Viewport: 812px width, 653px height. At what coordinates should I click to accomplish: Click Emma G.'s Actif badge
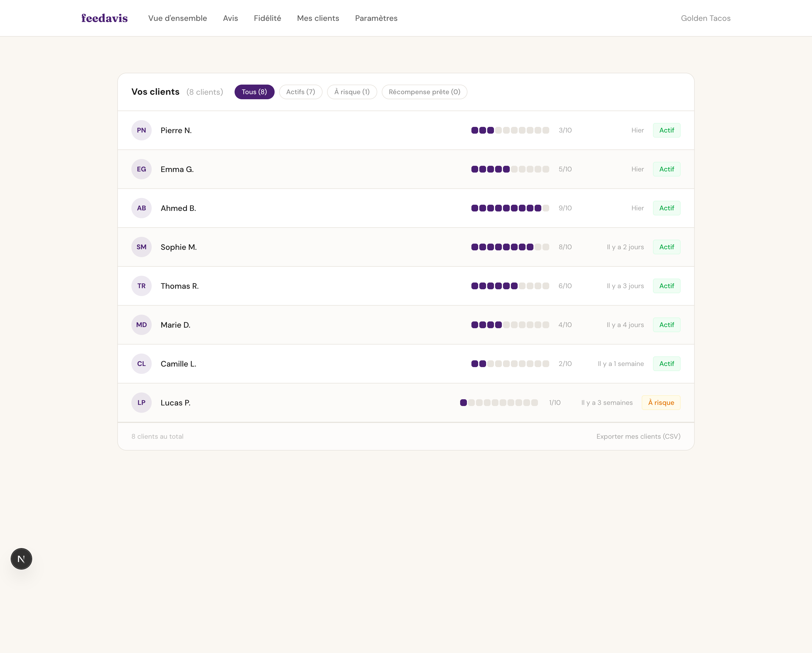pyautogui.click(x=667, y=169)
